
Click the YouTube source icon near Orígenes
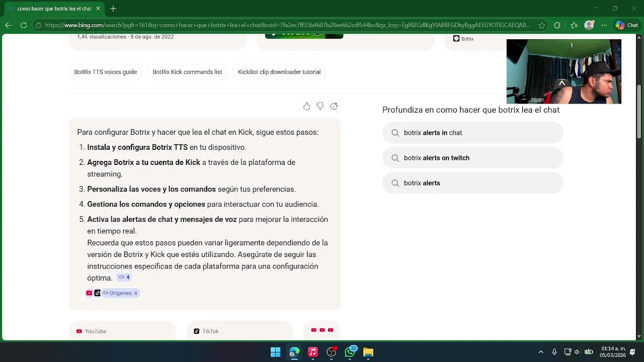[x=89, y=293]
